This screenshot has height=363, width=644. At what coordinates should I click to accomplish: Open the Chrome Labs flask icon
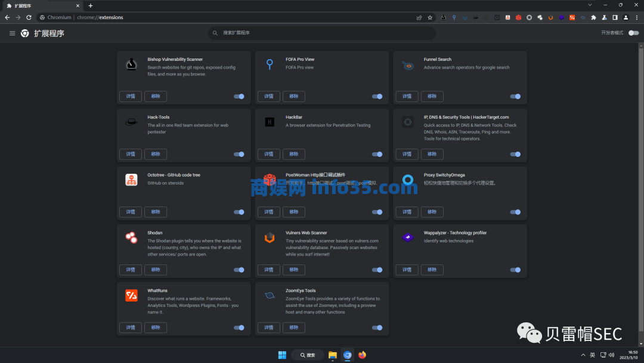[x=604, y=18]
